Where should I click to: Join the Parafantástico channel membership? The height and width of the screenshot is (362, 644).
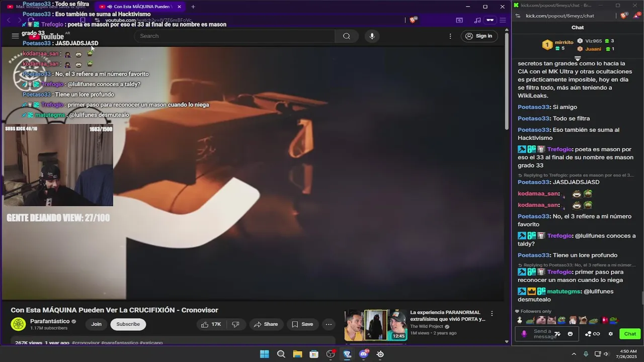[96, 324]
